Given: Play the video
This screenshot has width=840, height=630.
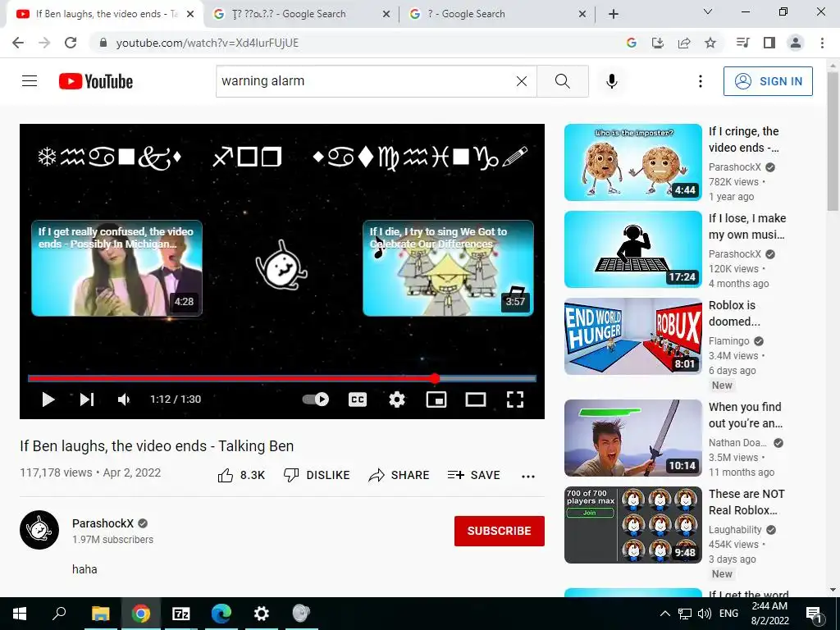Looking at the screenshot, I should (x=48, y=399).
